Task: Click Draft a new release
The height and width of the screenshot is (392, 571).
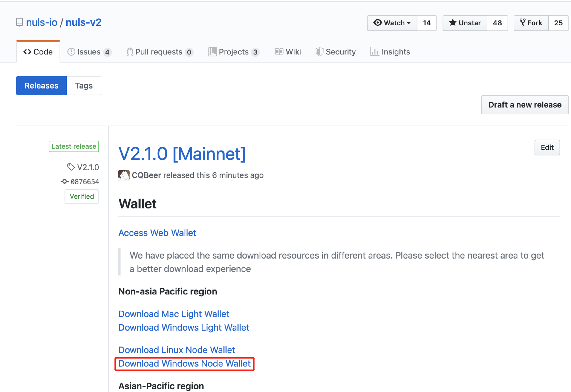Action: pos(525,105)
